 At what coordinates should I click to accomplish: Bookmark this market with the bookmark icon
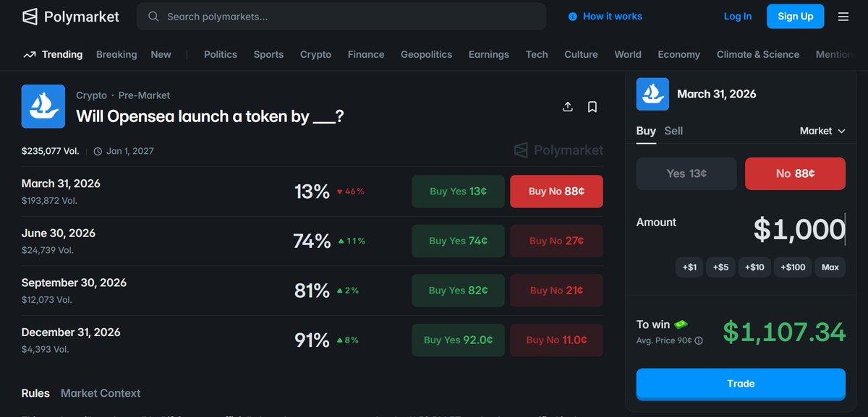592,107
